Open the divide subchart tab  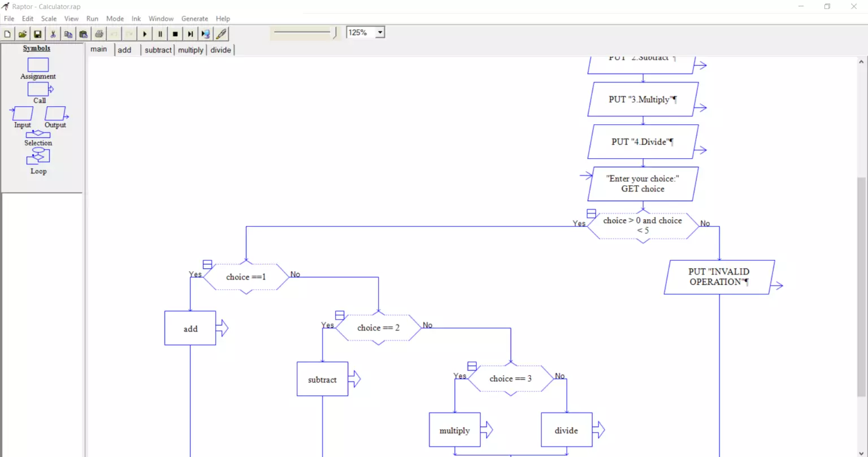coord(221,50)
